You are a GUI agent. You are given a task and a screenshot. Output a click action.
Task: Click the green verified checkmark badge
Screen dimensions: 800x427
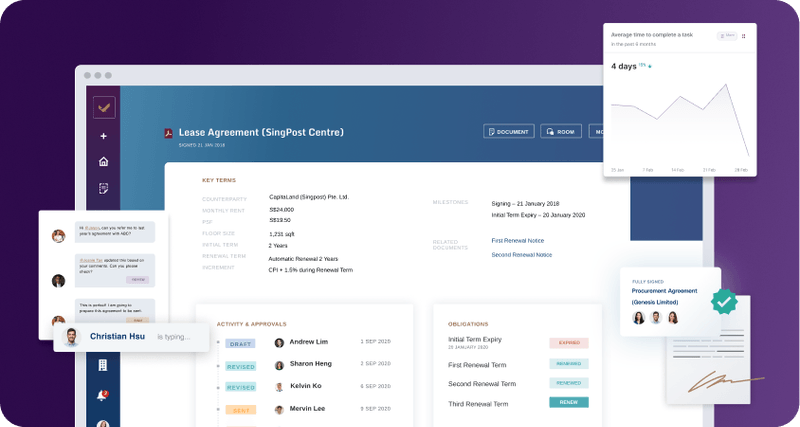[x=724, y=302]
